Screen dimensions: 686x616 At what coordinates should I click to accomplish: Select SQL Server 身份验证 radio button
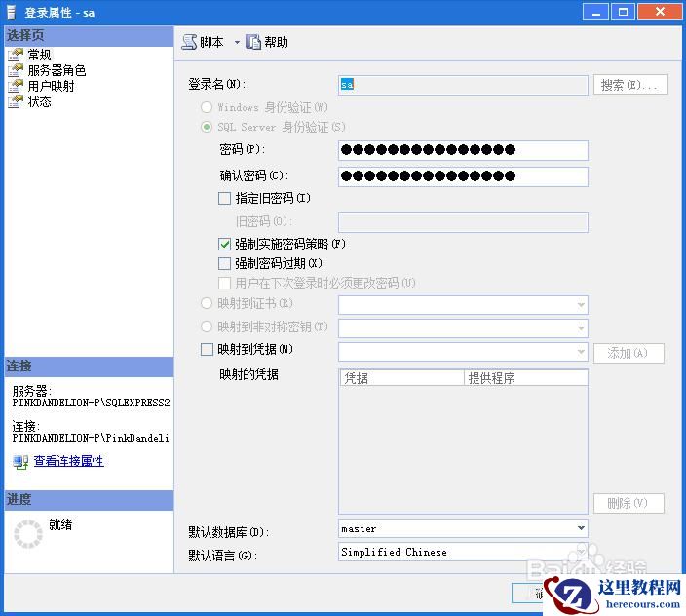tap(207, 127)
